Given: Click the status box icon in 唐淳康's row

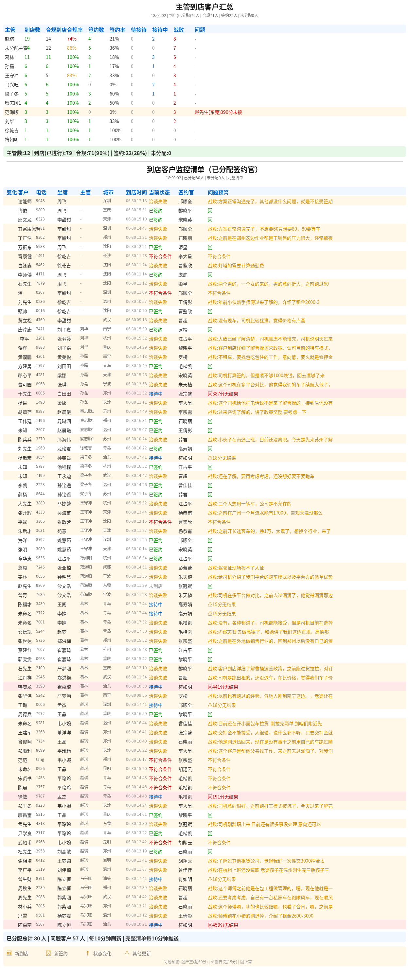Looking at the screenshot, I should tap(210, 330).
